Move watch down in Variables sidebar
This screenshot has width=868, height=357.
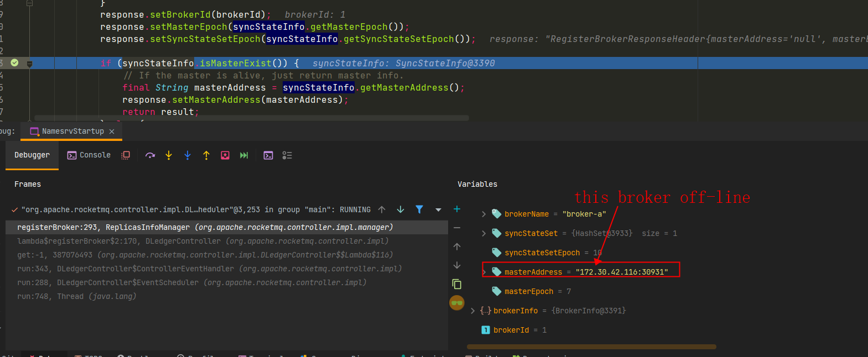(457, 265)
